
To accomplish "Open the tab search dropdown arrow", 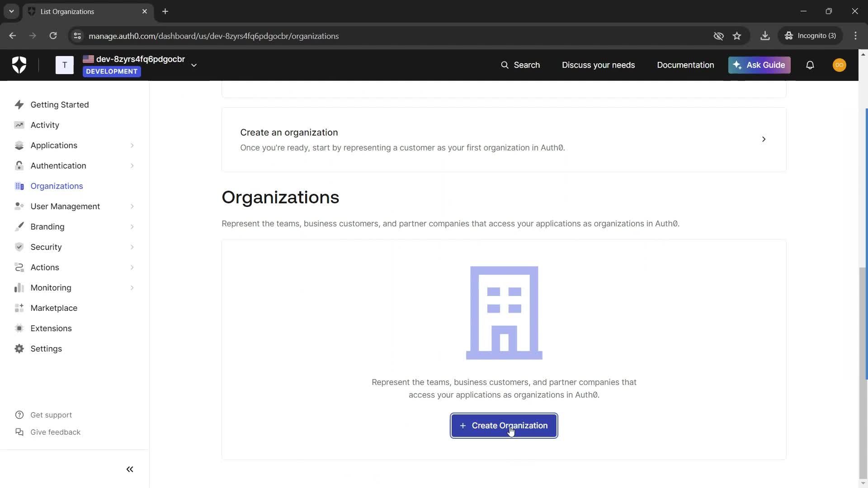I will point(11,11).
